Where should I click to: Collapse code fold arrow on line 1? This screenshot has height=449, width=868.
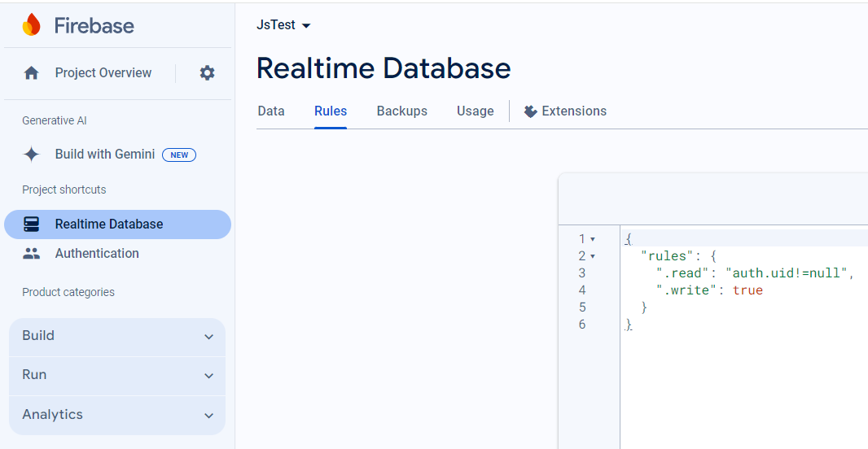pos(592,239)
